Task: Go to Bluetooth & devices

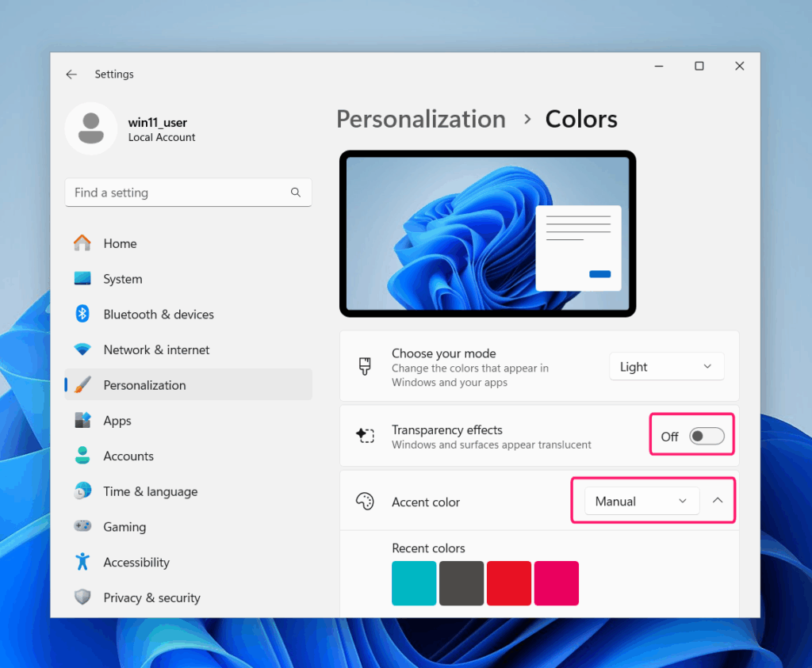Action: (188, 314)
